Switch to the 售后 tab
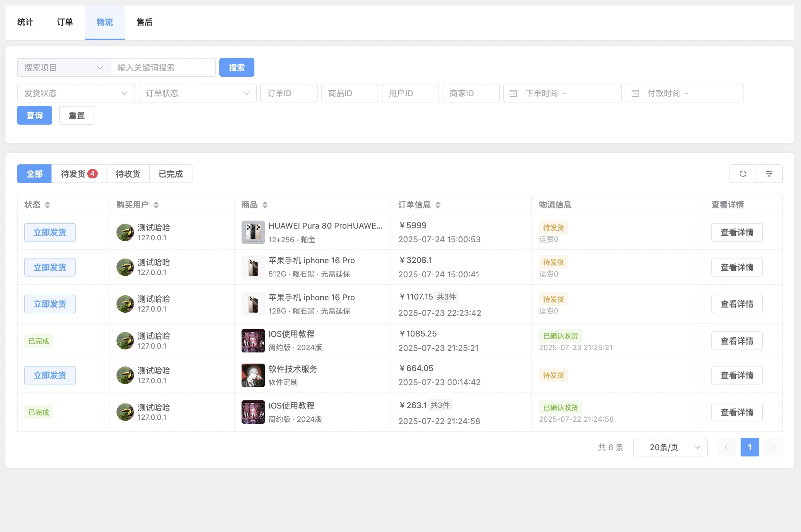 144,22
